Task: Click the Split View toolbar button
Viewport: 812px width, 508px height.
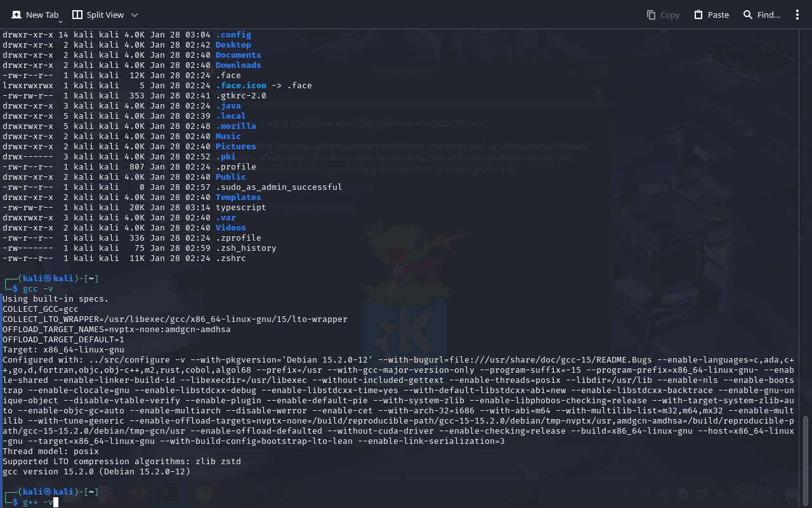Action: (98, 15)
